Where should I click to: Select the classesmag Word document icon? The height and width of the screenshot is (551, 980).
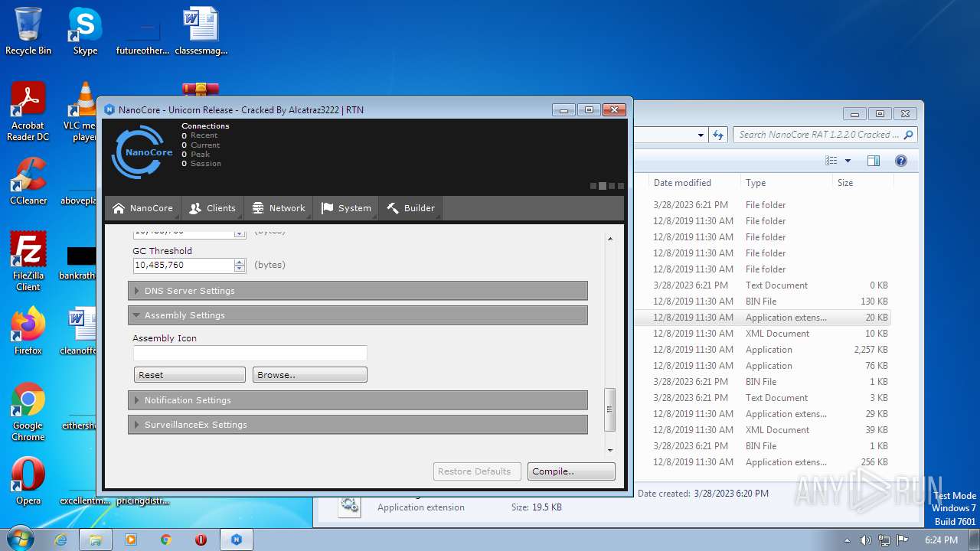[201, 31]
